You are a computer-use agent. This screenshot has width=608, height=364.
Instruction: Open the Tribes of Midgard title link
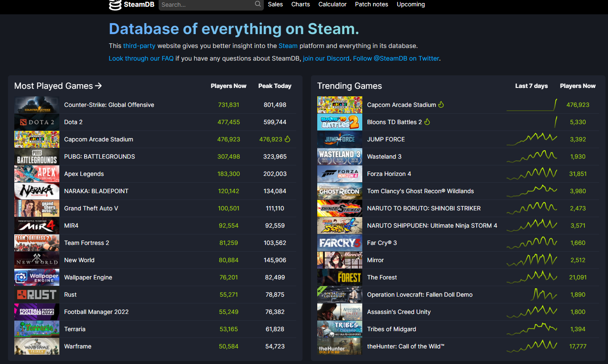391,329
